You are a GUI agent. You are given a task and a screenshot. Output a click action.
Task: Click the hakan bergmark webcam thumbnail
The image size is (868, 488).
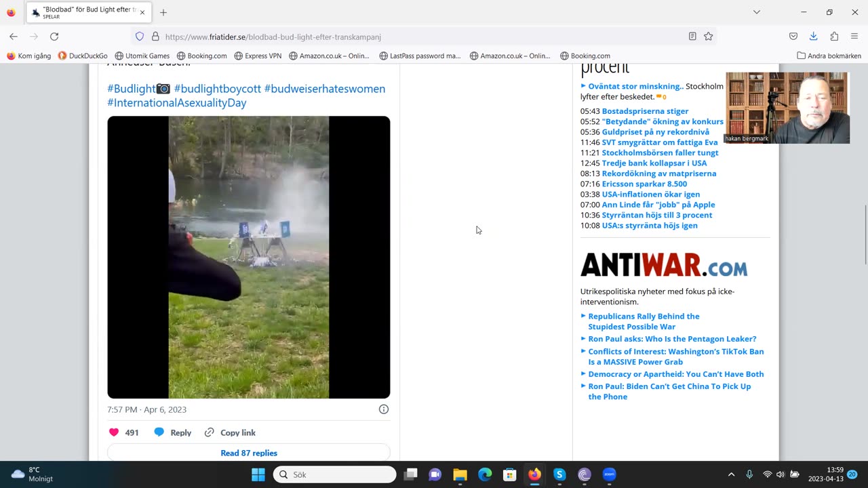[x=787, y=108]
